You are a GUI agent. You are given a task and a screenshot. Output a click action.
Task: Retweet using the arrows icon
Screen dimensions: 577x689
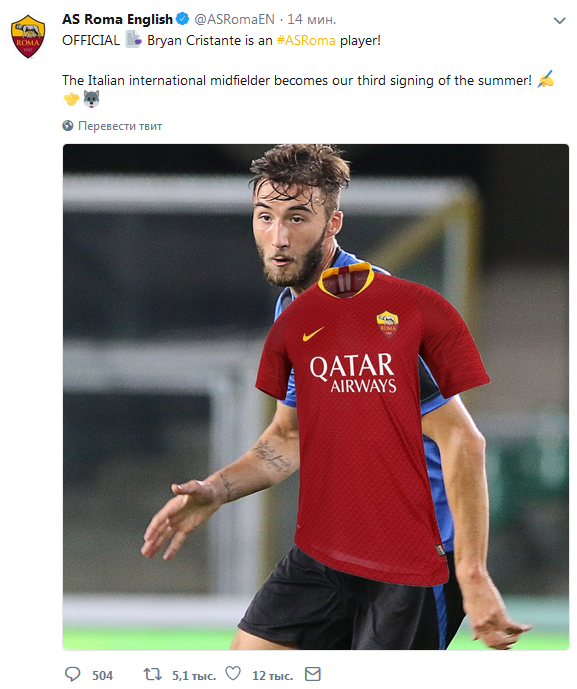tap(152, 674)
